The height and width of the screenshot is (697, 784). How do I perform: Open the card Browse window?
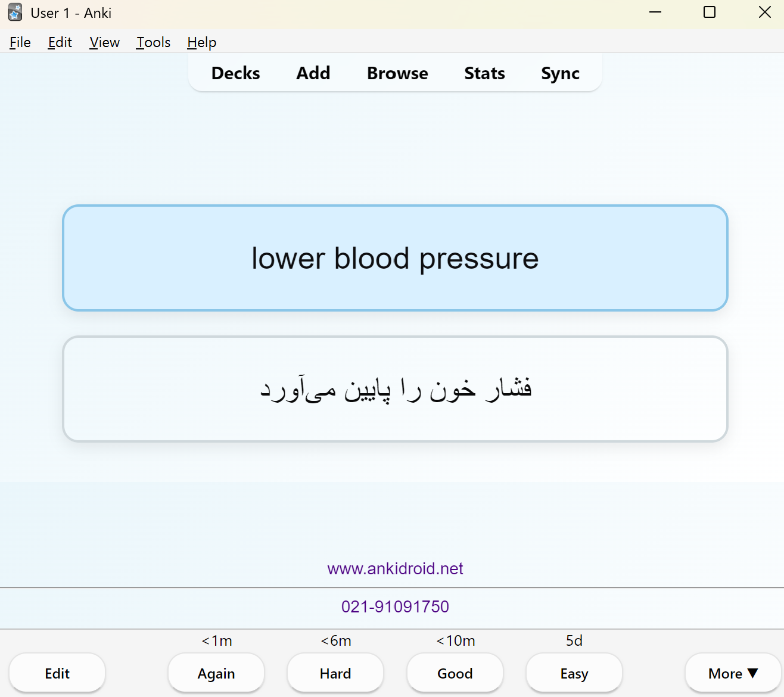[x=397, y=73]
